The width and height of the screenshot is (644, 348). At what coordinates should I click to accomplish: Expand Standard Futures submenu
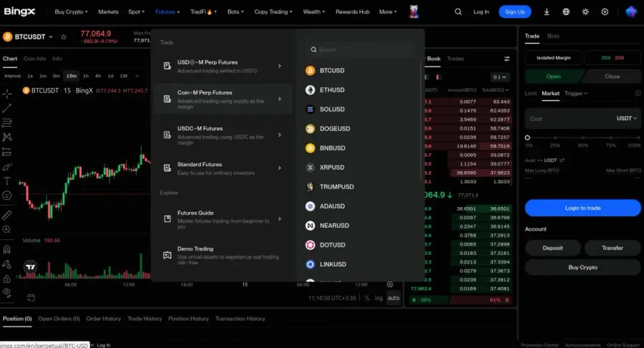point(280,168)
